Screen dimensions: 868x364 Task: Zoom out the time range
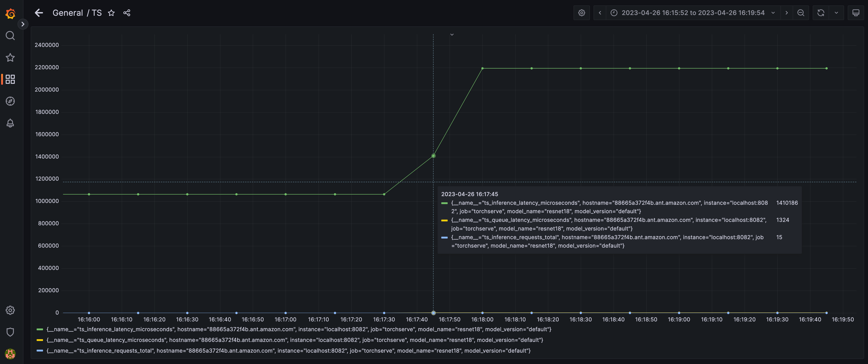click(x=801, y=13)
